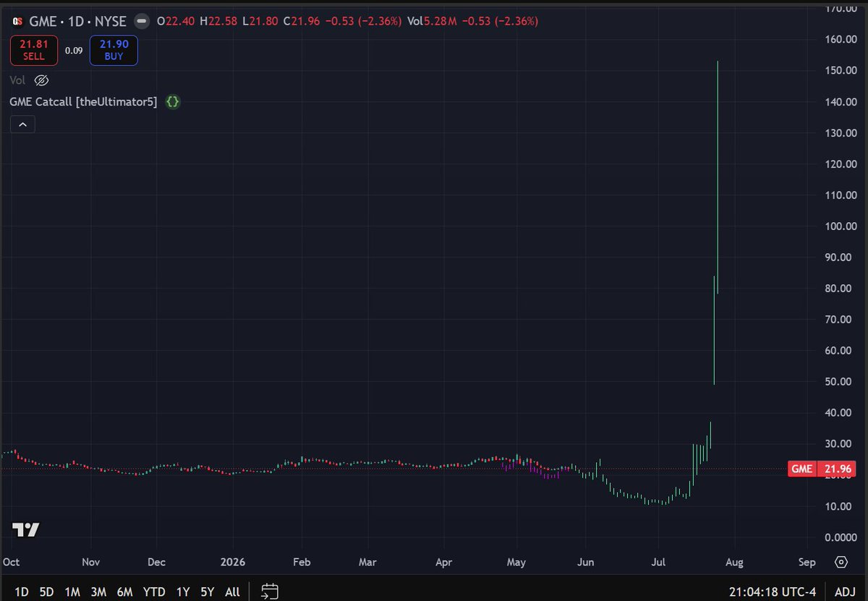The height and width of the screenshot is (601, 868).
Task: Click the GME symbol logo icon
Action: coord(17,22)
